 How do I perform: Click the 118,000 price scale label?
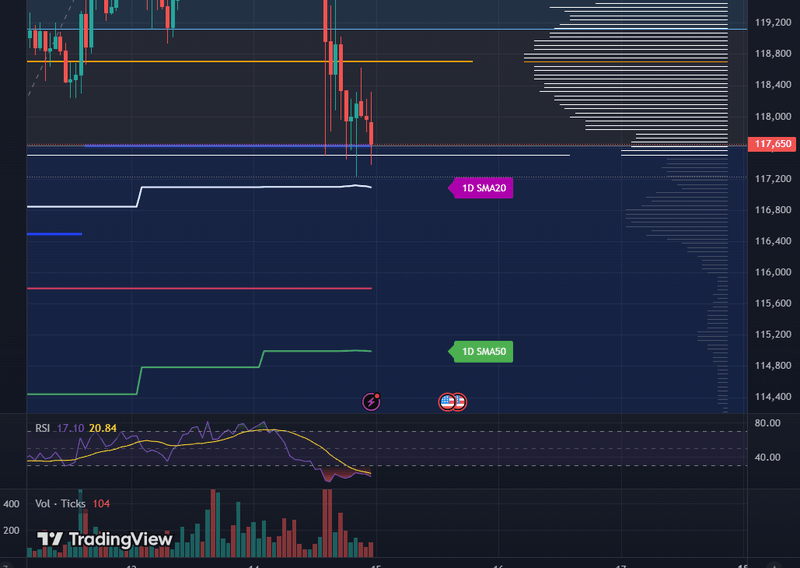point(773,116)
